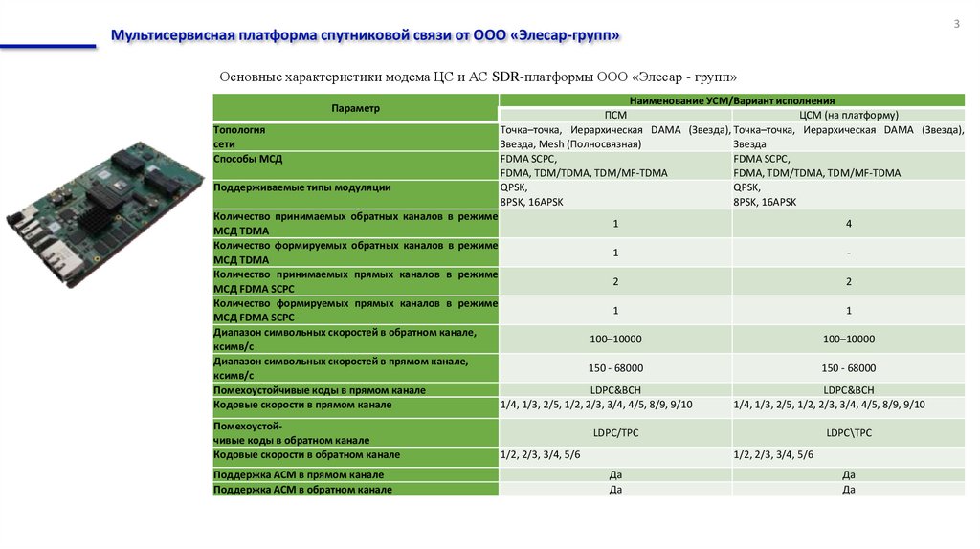
Task: Click 'LDPC/TPC' in ПСМ column
Action: [615, 433]
